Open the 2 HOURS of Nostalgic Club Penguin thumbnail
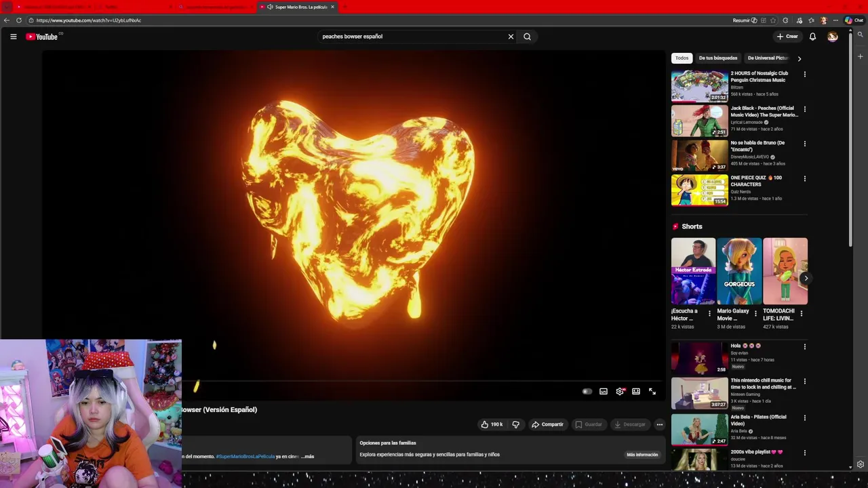Screen dimensions: 868x488 pos(700,85)
